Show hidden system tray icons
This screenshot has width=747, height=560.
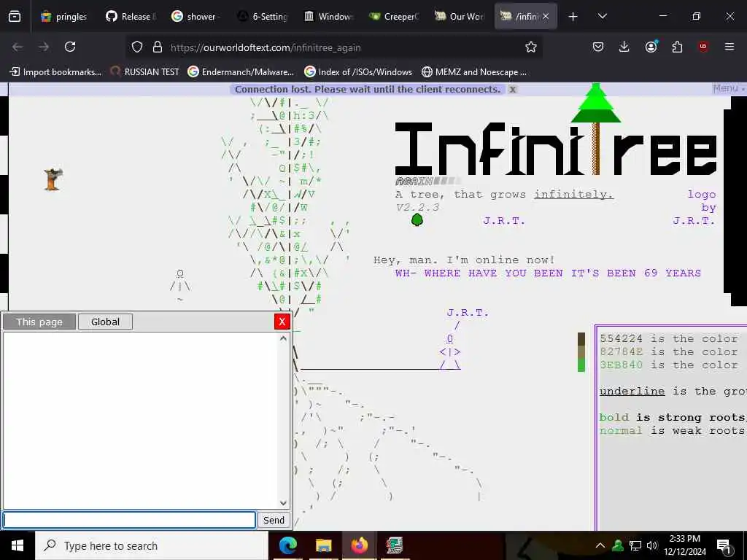click(600, 545)
